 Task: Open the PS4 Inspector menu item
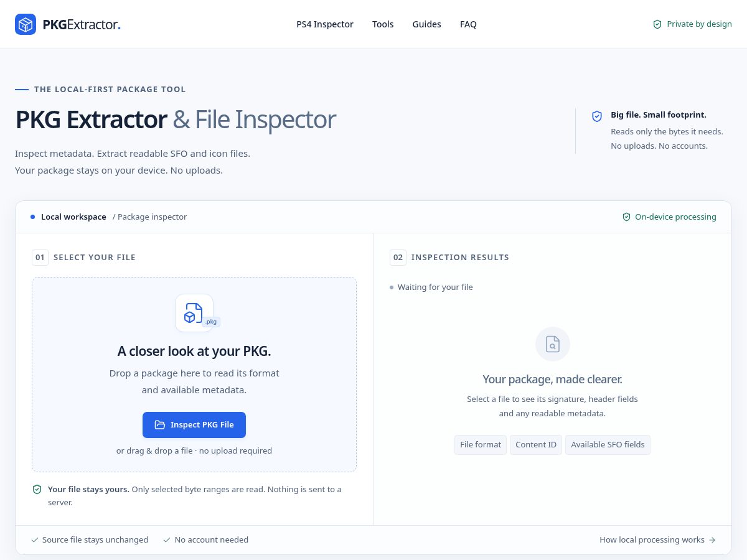[325, 24]
